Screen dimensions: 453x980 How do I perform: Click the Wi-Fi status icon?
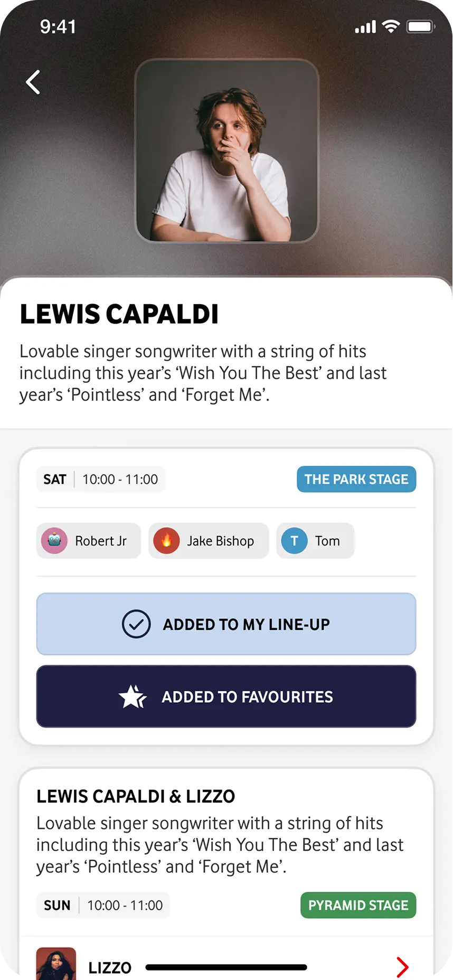click(391, 26)
